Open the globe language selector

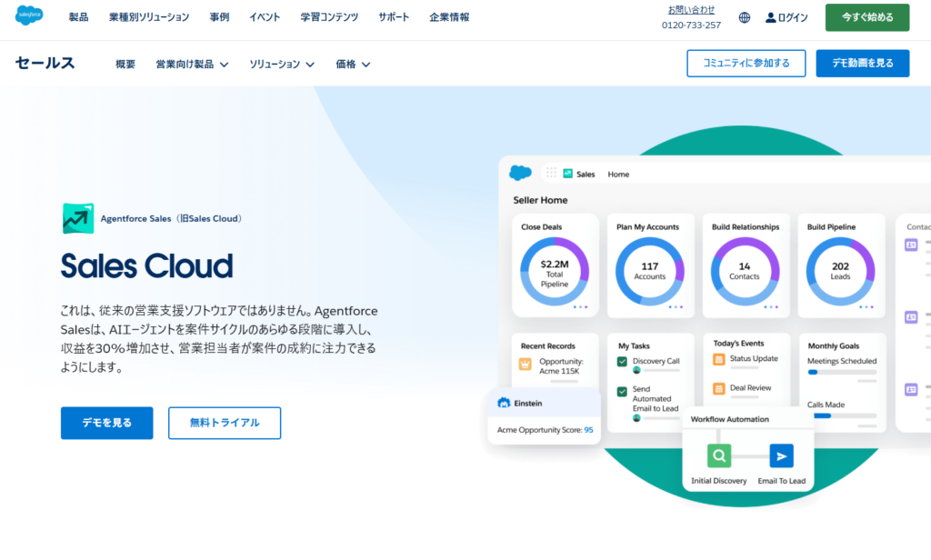(744, 18)
